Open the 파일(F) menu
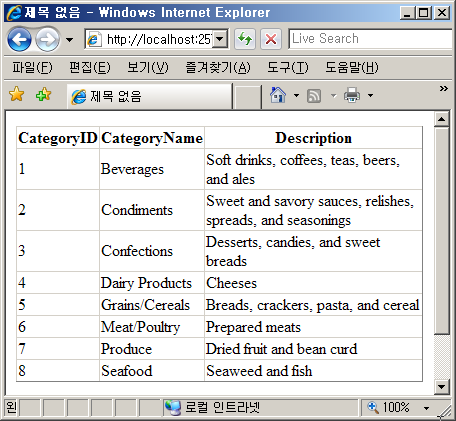 (32, 68)
